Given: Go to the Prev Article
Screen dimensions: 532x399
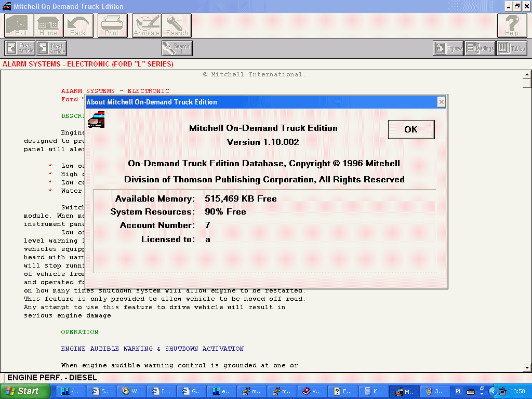Looking at the screenshot, I should tap(20, 48).
